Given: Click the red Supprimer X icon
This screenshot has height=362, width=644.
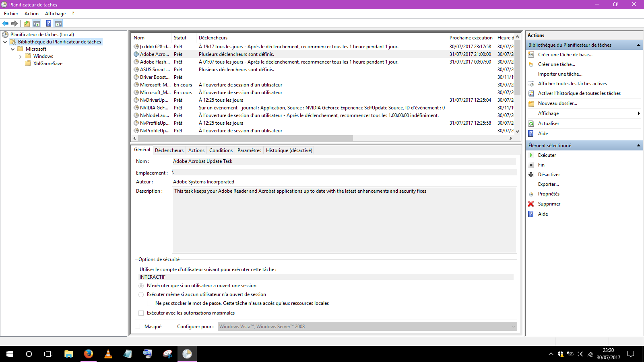Looking at the screenshot, I should click(531, 204).
